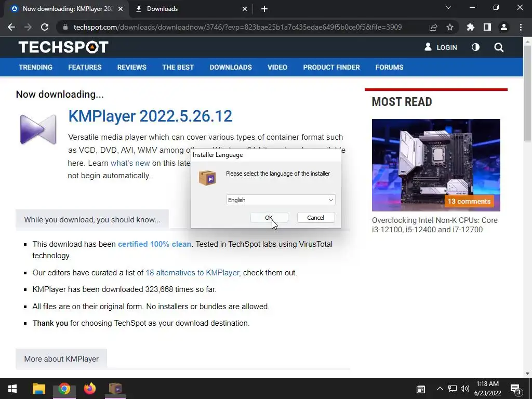Open the TechSpot search icon
Screen dimensions: 532x399
coord(499,47)
